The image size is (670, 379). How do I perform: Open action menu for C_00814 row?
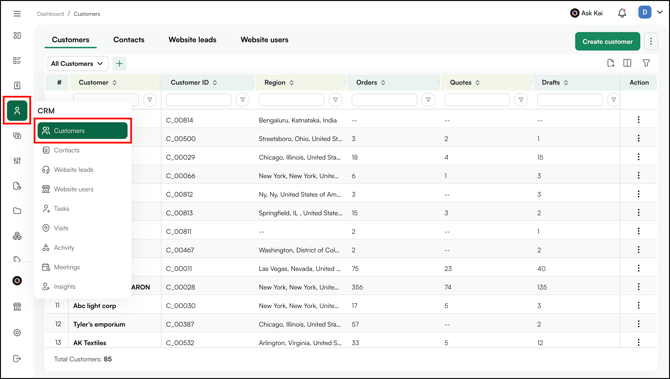[x=638, y=120]
